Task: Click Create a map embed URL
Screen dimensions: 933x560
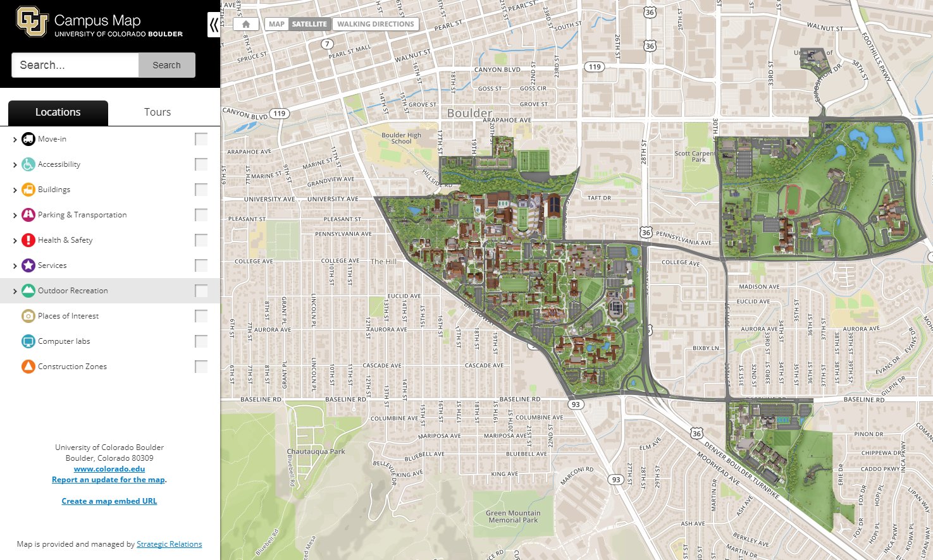Action: pos(109,501)
